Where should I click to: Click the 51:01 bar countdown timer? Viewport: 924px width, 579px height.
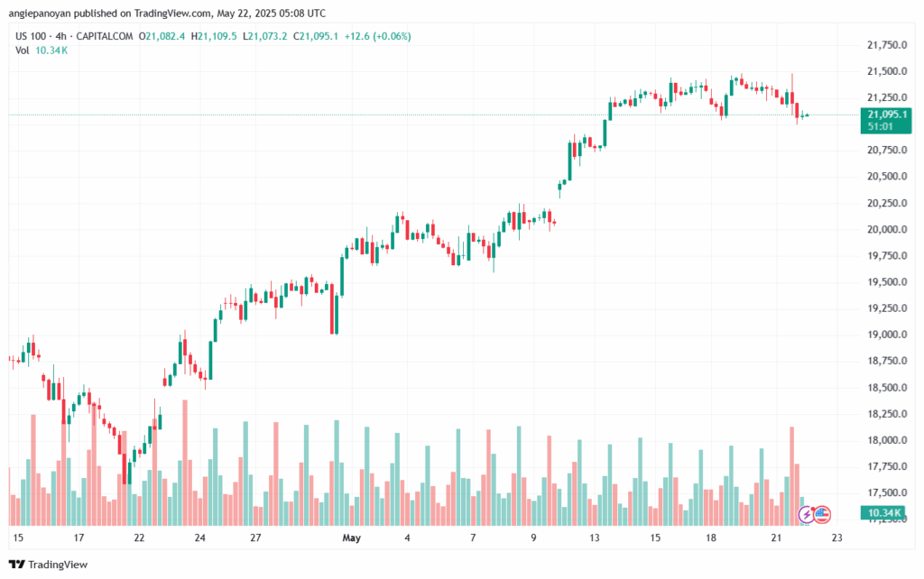pyautogui.click(x=881, y=127)
